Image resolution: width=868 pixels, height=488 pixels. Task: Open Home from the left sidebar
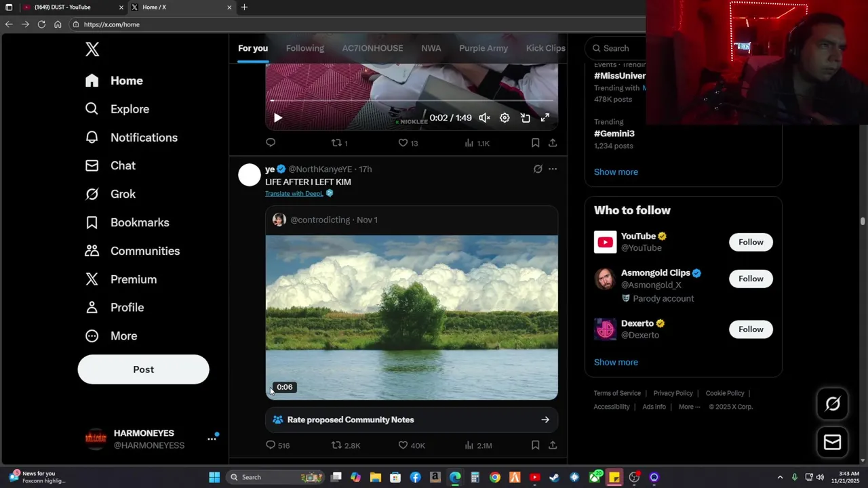pyautogui.click(x=114, y=81)
